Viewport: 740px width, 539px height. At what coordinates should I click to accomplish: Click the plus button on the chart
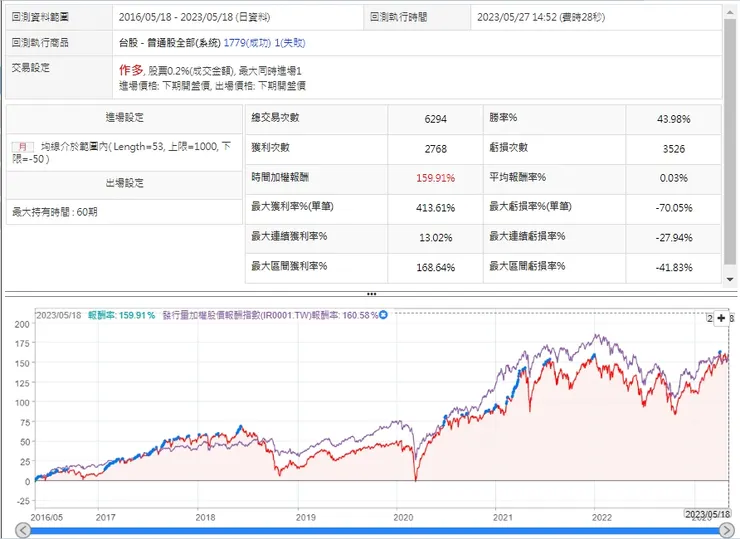[x=721, y=318]
